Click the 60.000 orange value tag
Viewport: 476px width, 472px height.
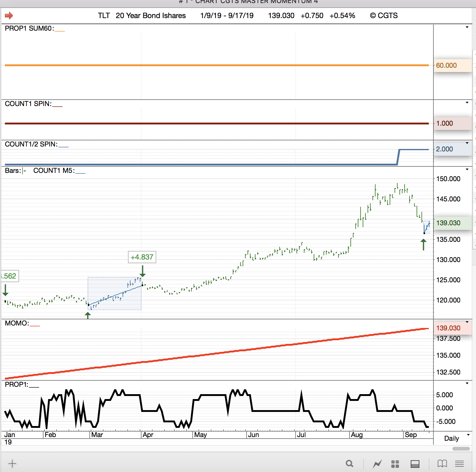coord(452,65)
